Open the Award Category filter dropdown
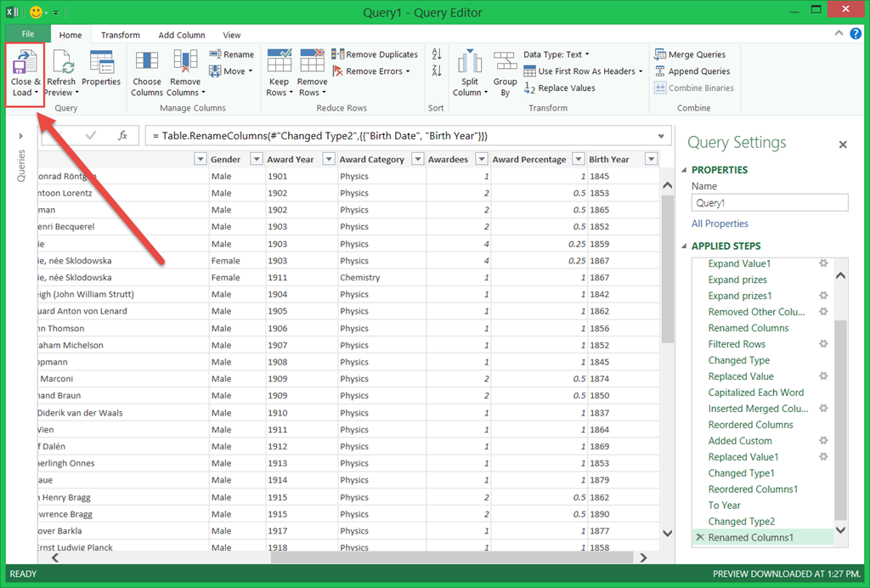Viewport: 870px width, 588px height. [x=417, y=159]
